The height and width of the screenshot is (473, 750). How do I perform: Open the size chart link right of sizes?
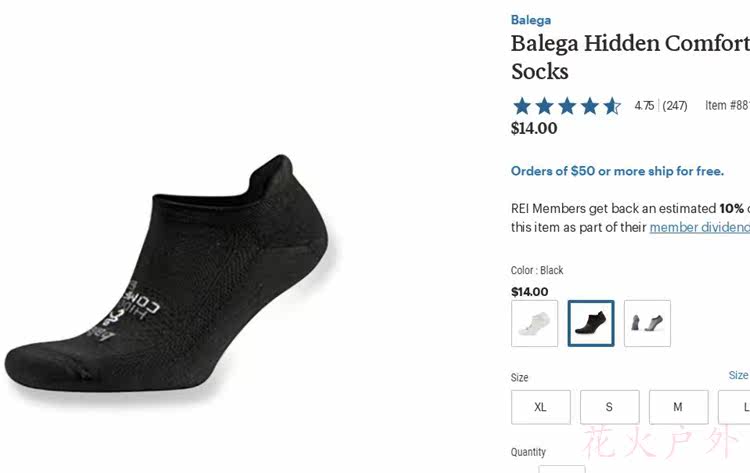[738, 375]
